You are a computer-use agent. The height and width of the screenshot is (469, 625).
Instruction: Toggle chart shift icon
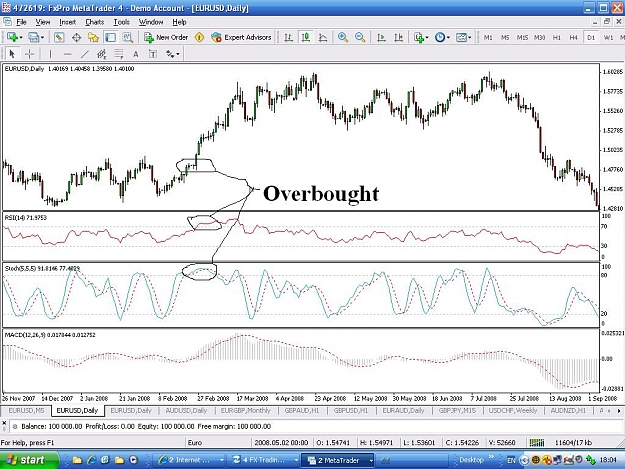pyautogui.click(x=398, y=37)
